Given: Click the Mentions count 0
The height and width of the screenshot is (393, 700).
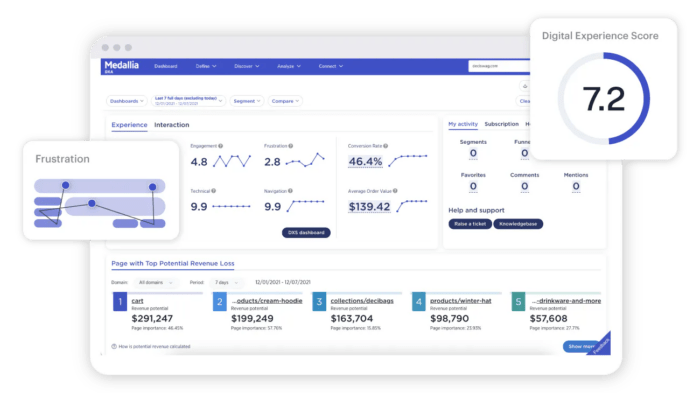Looking at the screenshot, I should pyautogui.click(x=576, y=187).
